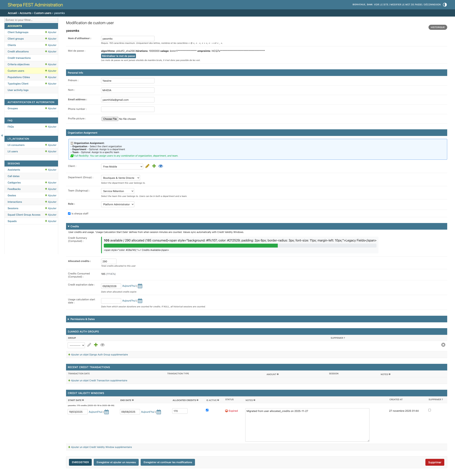Toggle the dark/light theme icon

coord(445,5)
